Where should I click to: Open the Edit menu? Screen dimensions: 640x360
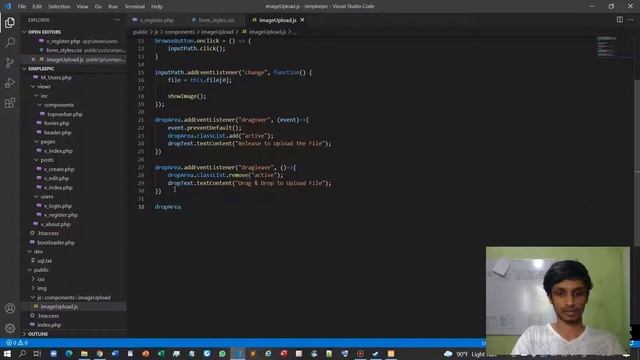pos(37,7)
